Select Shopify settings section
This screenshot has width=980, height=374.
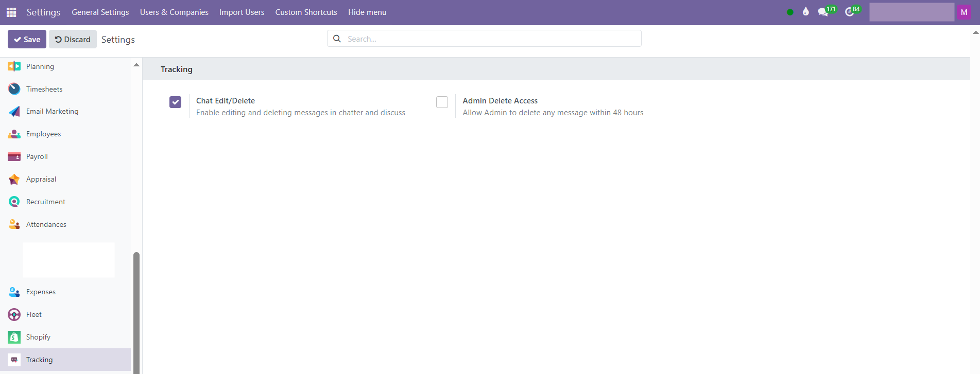pyautogui.click(x=65, y=337)
